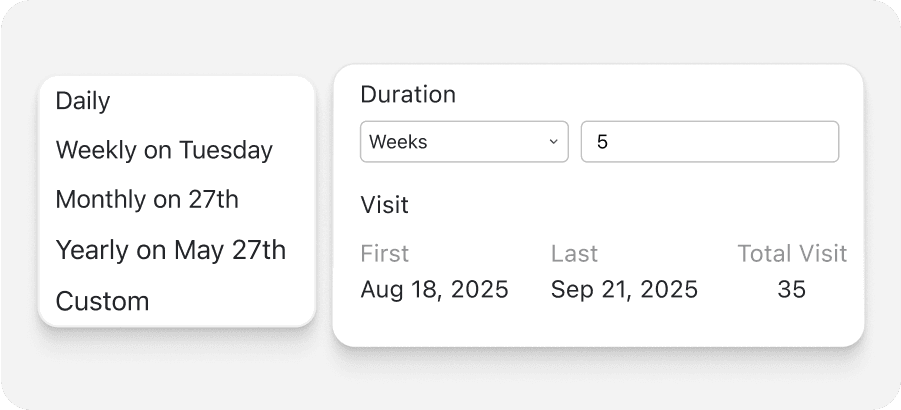Select the Daily recurrence option
The width and height of the screenshot is (901, 410).
(83, 101)
